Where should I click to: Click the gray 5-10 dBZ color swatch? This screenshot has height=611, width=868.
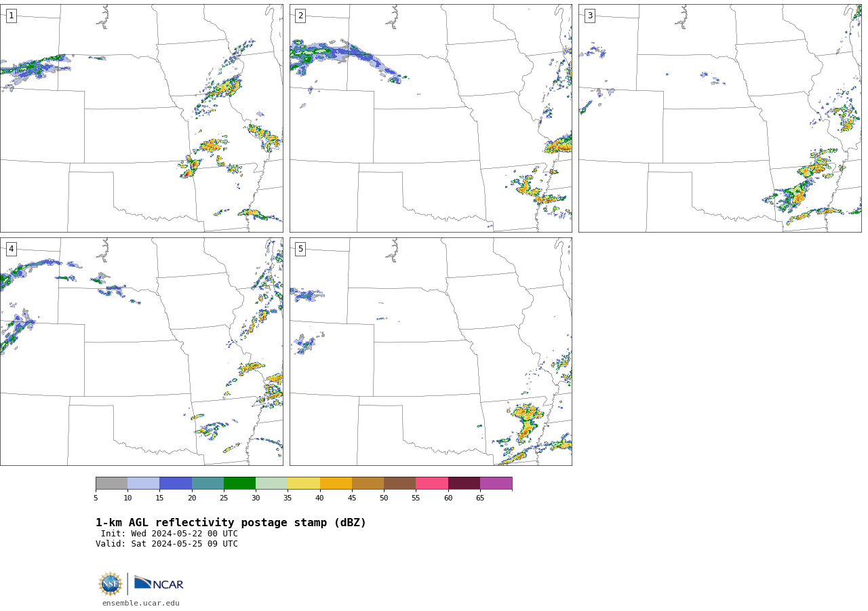tap(111, 484)
